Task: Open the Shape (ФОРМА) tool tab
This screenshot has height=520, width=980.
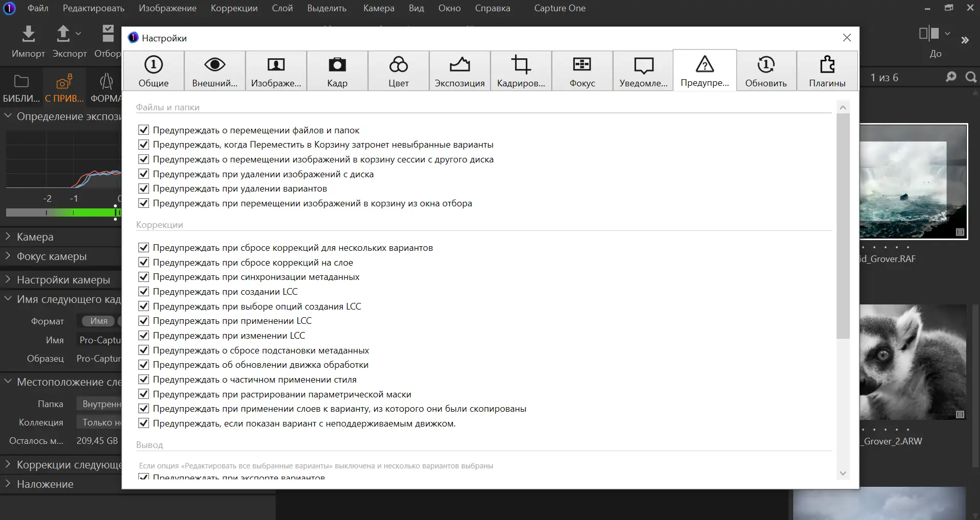Action: tap(106, 88)
